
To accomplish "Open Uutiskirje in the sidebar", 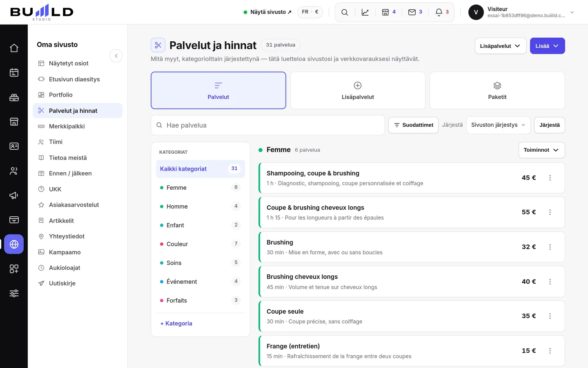I will click(78, 283).
